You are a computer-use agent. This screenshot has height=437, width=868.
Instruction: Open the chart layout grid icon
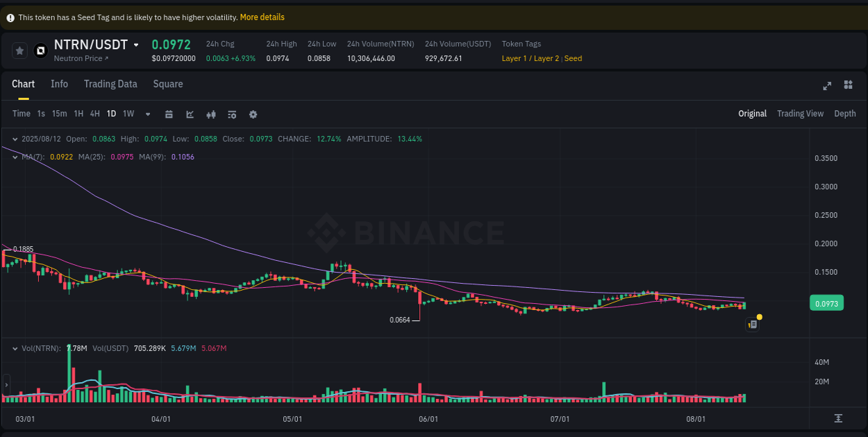pyautogui.click(x=848, y=85)
